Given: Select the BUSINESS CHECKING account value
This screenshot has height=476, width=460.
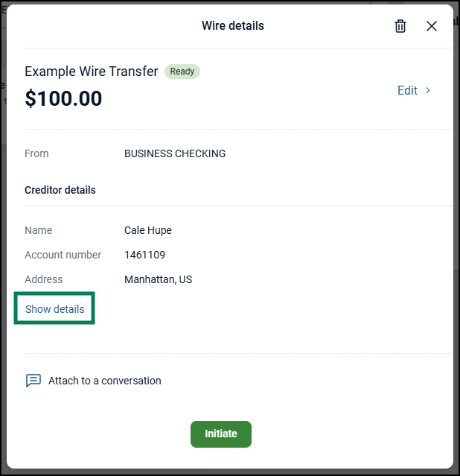Looking at the screenshot, I should 175,153.
